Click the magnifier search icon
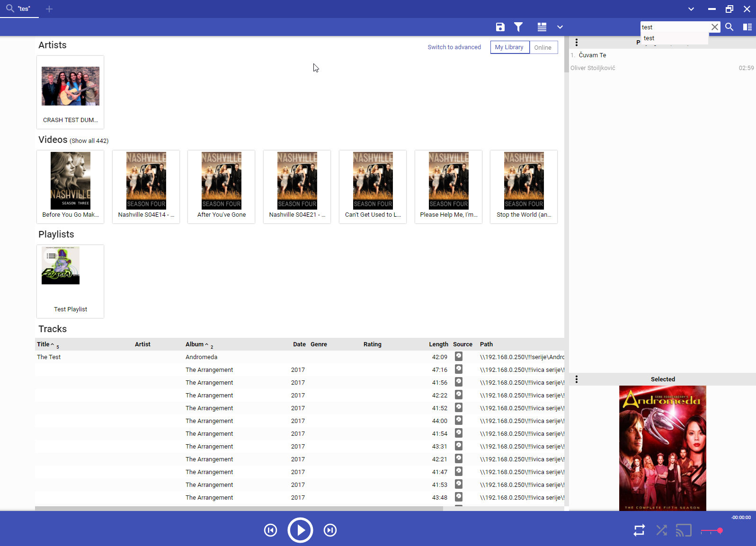Viewport: 756px width, 546px height. point(729,27)
